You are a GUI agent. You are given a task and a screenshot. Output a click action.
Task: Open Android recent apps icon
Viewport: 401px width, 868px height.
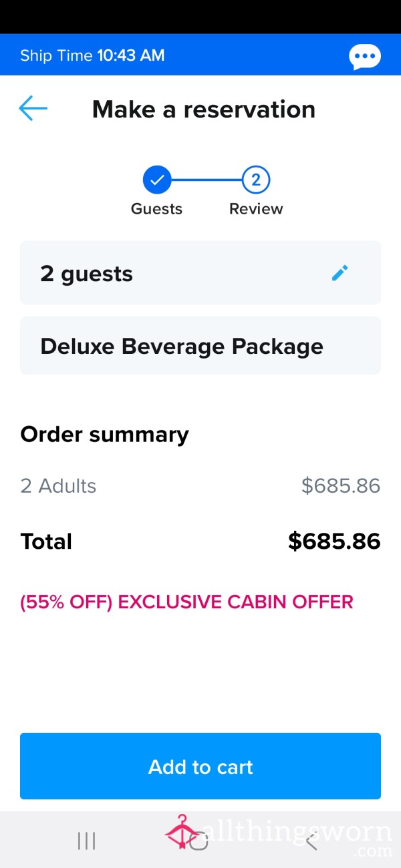pyautogui.click(x=87, y=841)
